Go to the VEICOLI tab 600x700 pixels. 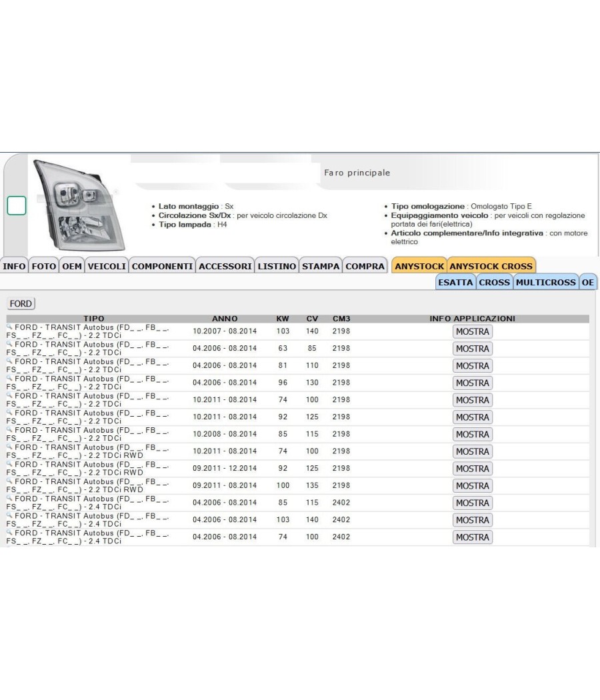(107, 267)
